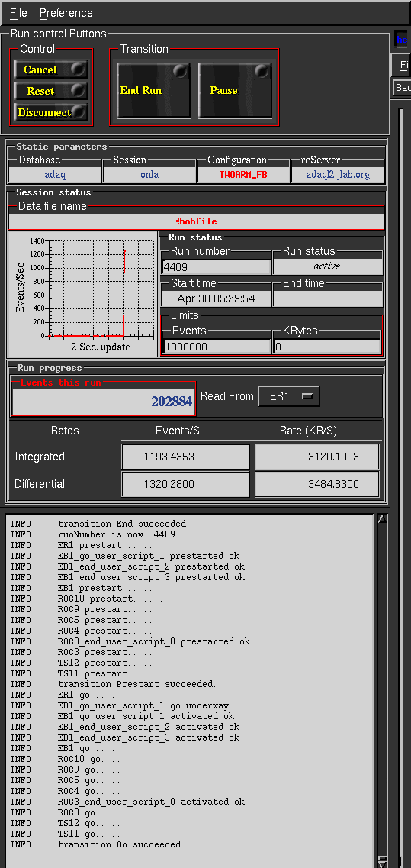Image resolution: width=411 pixels, height=868 pixels.
Task: Click log line 'ROC3_end_user_script_0 prestarted ok'
Action: [x=154, y=641]
